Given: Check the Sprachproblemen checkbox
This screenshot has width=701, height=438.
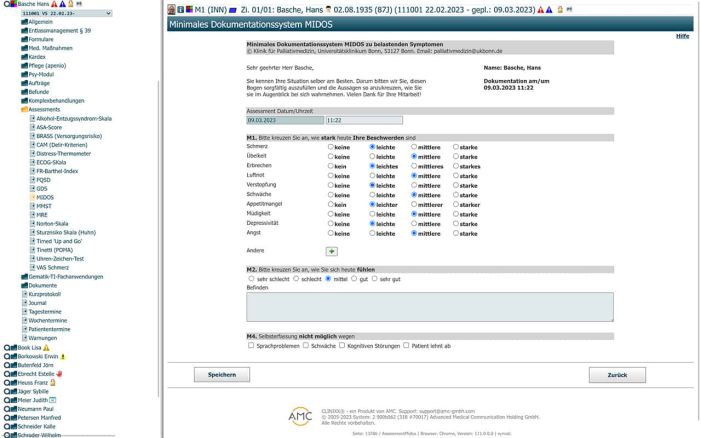Looking at the screenshot, I should pos(251,345).
